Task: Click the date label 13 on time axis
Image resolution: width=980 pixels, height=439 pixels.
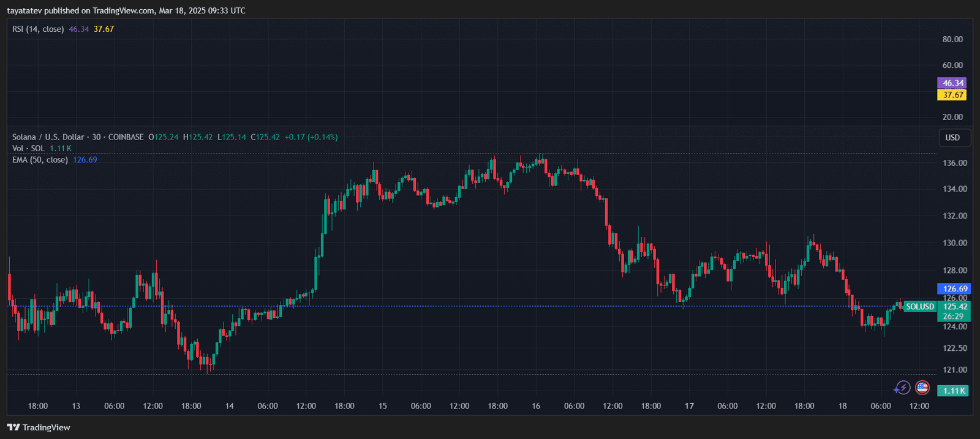Action: (76, 406)
